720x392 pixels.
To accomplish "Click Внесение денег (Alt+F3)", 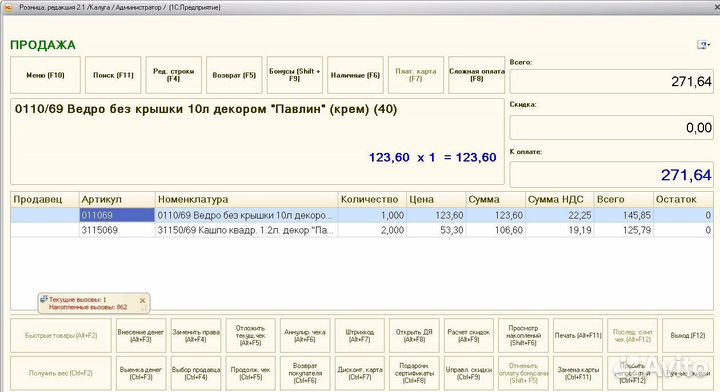I will coord(141,336).
